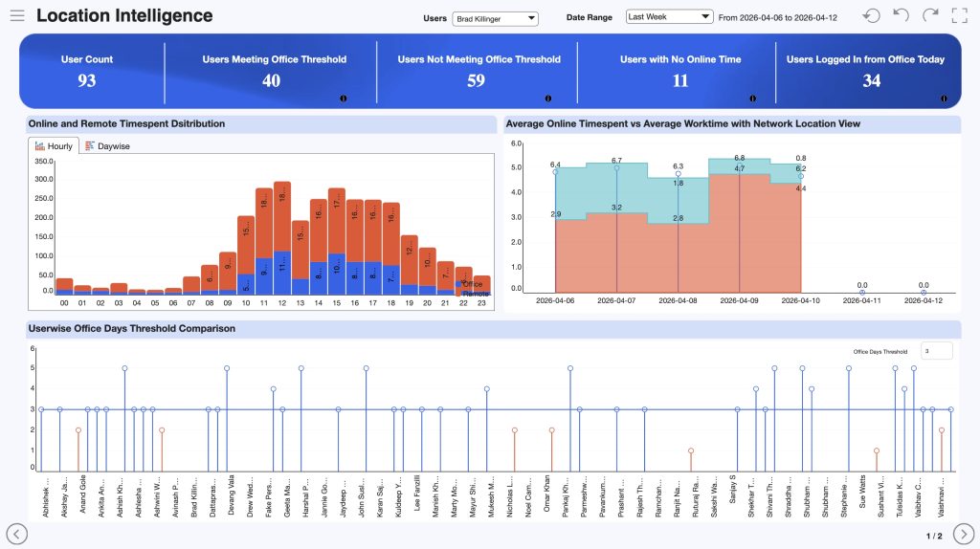
Task: Toggle the Office legend entry in the bar chart
Action: pos(471,284)
